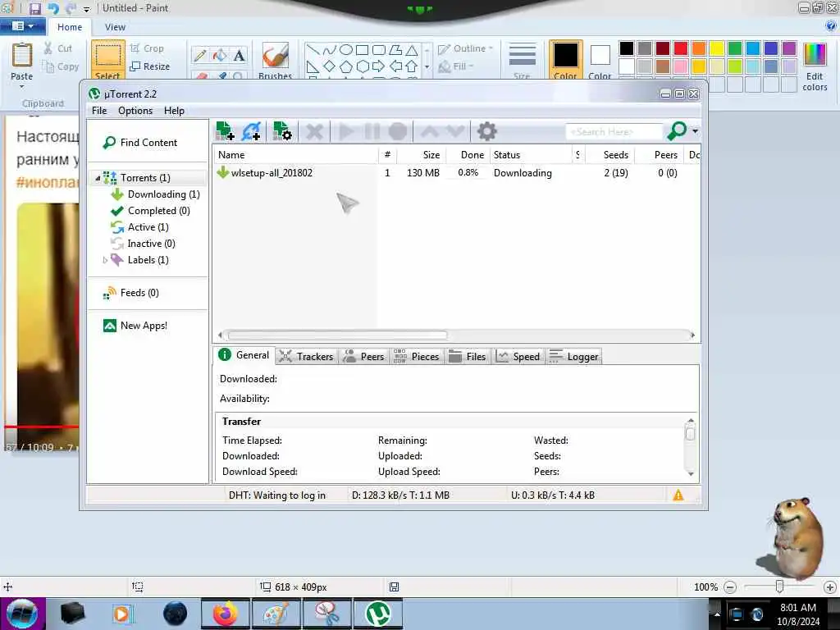Click Paint zoom slider handle
Viewport: 840px width, 630px height.
[x=779, y=587]
